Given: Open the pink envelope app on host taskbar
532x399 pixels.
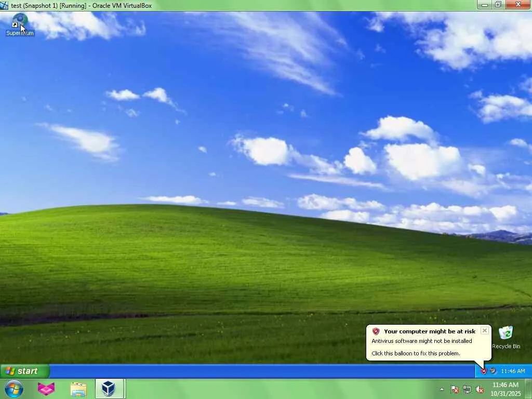Looking at the screenshot, I should coord(46,389).
